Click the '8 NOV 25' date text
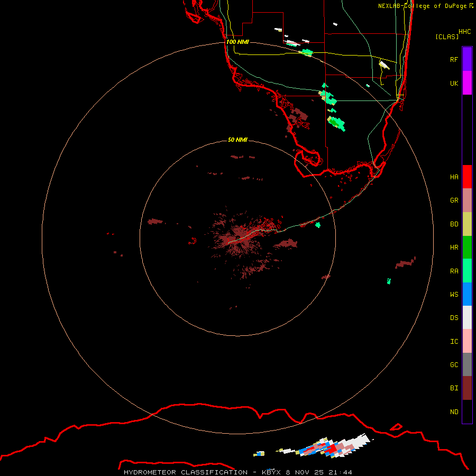Viewport: 476px width, 476px height. [x=305, y=472]
